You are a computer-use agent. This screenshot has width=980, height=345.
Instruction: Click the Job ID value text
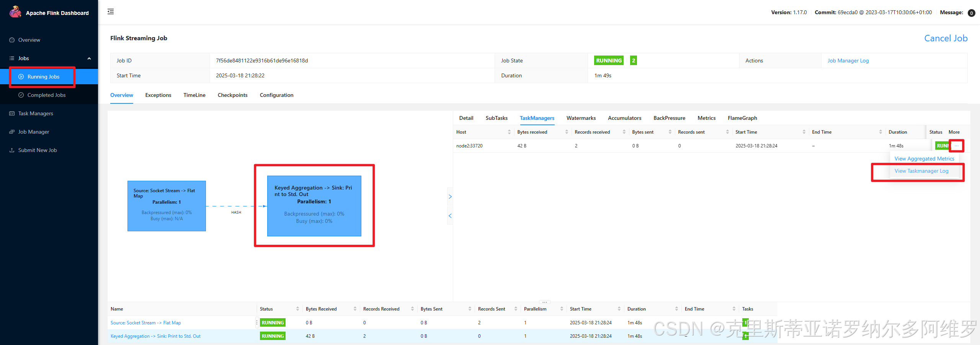(x=262, y=60)
